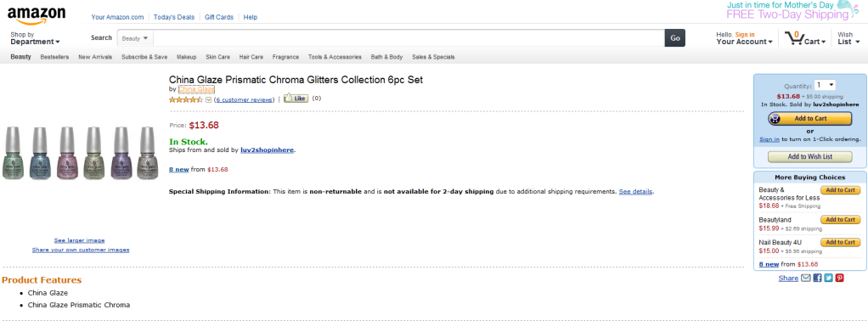Go to Fragrance in the Beauty navigation
This screenshot has height=321, width=868.
[x=285, y=57]
